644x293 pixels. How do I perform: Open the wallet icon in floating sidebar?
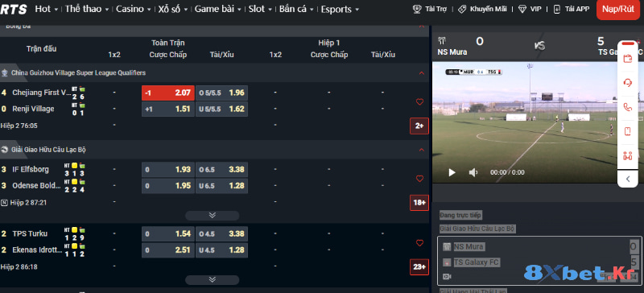[628, 58]
